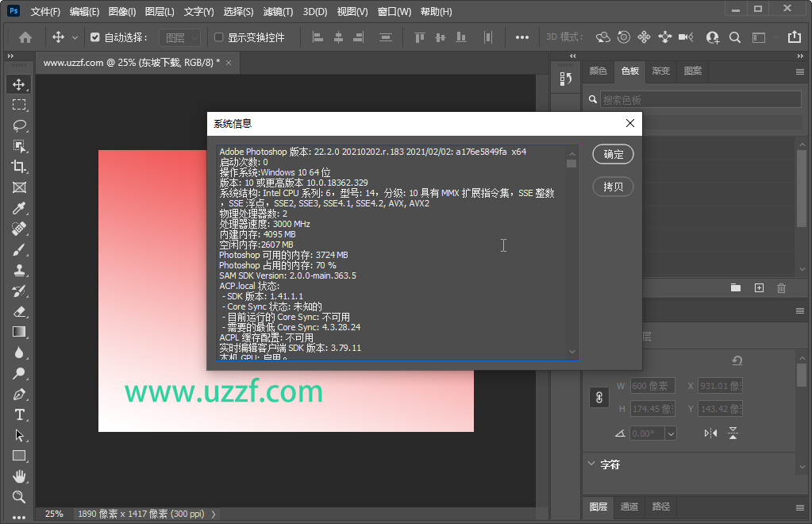Open the properties panel flyout menu
812x524 pixels.
click(800, 310)
